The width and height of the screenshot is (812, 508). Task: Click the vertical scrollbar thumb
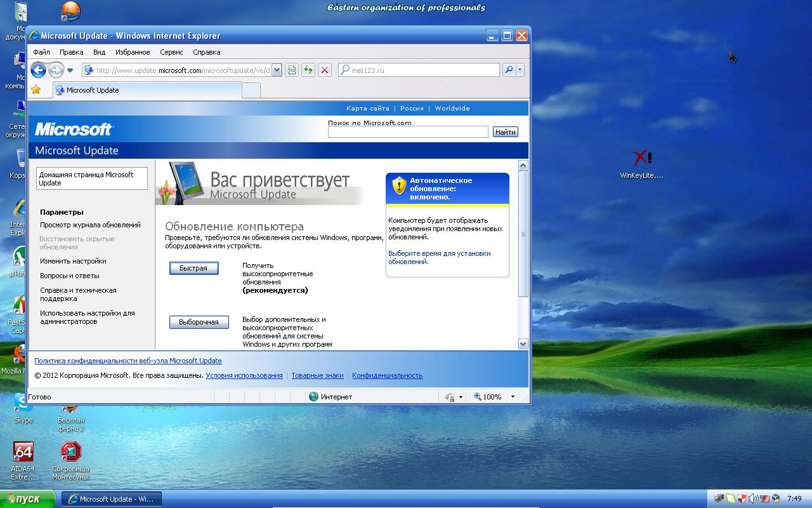pyautogui.click(x=523, y=234)
